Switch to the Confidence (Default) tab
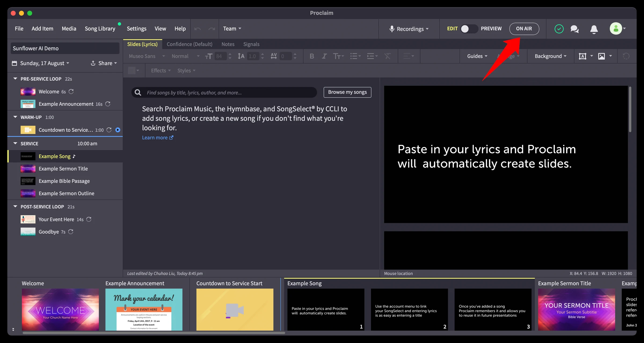The image size is (644, 343). coord(189,44)
